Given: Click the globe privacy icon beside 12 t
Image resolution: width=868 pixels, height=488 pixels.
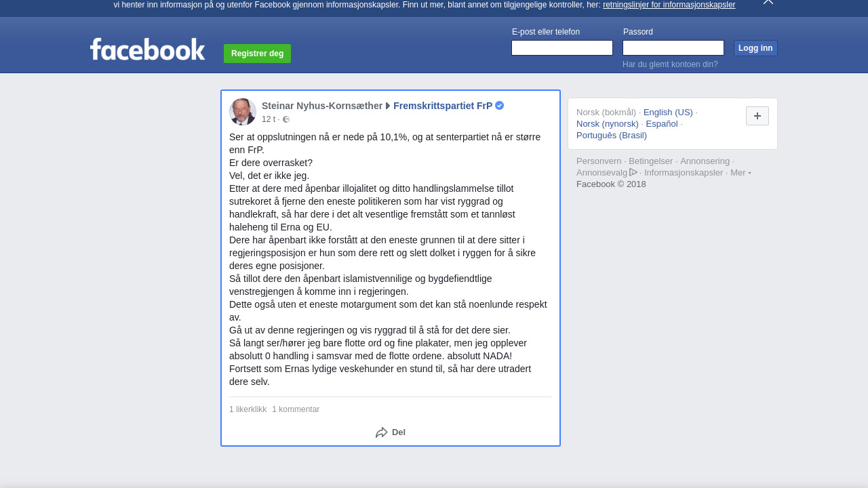Looking at the screenshot, I should coord(286,119).
